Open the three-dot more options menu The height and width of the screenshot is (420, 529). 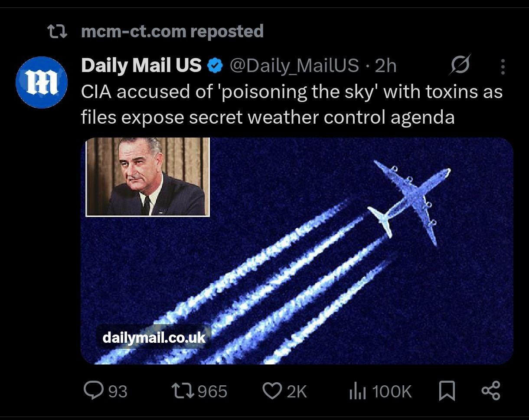point(503,66)
